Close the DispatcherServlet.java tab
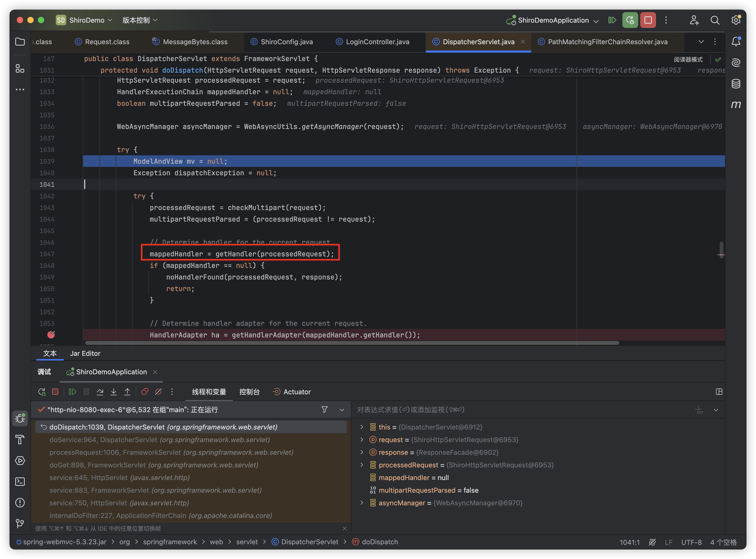The width and height of the screenshot is (756, 559). (x=523, y=42)
